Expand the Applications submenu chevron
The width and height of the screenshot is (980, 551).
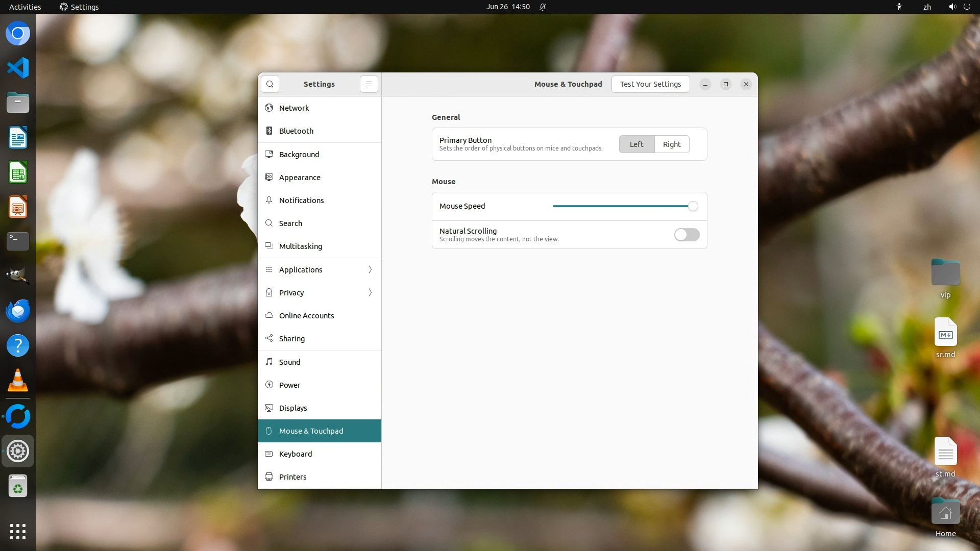click(370, 269)
